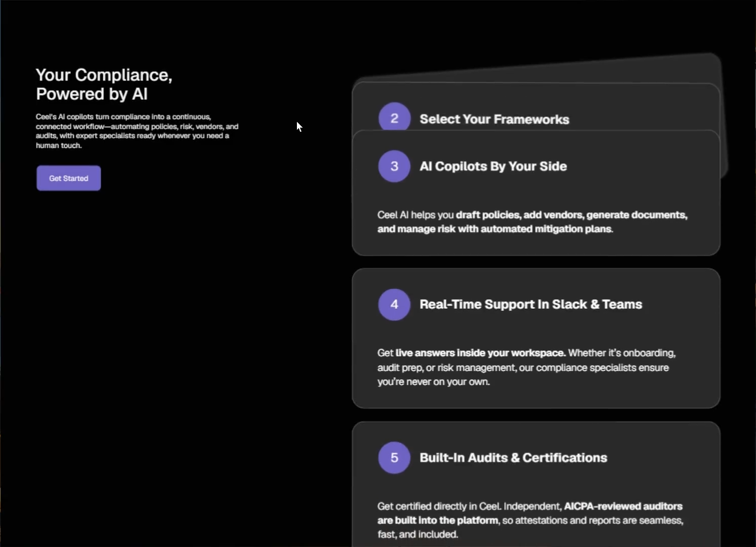Viewport: 756px width, 547px height.
Task: Click the Your Compliance, Powered by AI headline
Action: pos(104,85)
